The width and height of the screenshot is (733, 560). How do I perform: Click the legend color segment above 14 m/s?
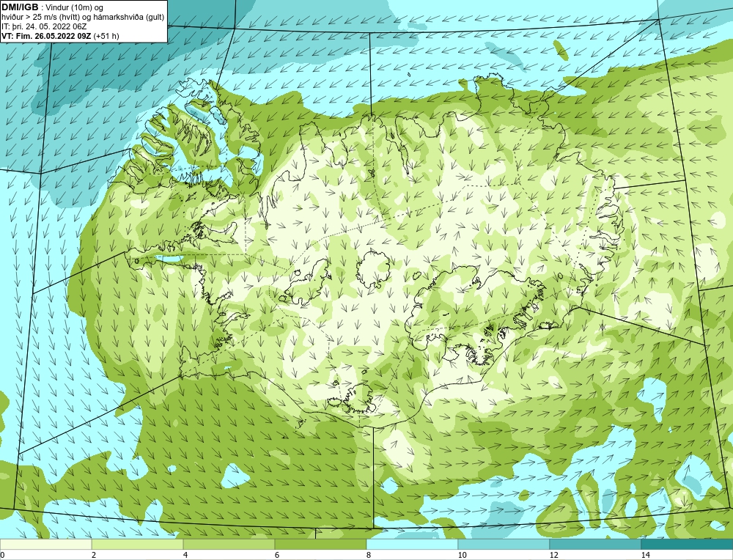click(687, 544)
